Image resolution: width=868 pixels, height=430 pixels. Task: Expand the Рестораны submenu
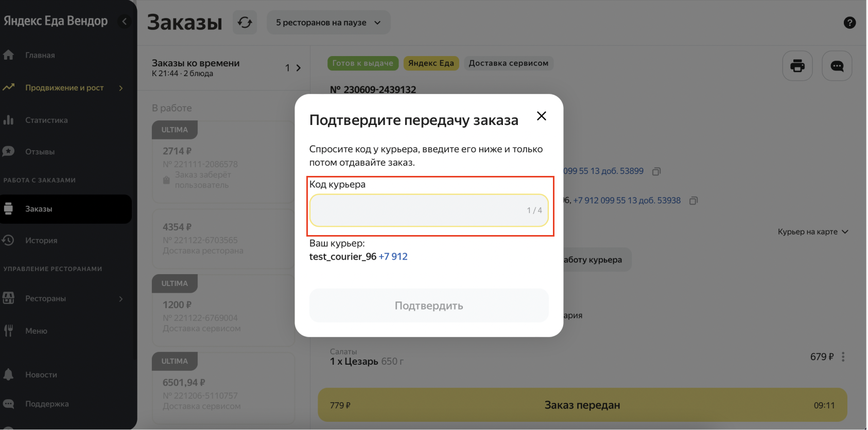tap(121, 299)
